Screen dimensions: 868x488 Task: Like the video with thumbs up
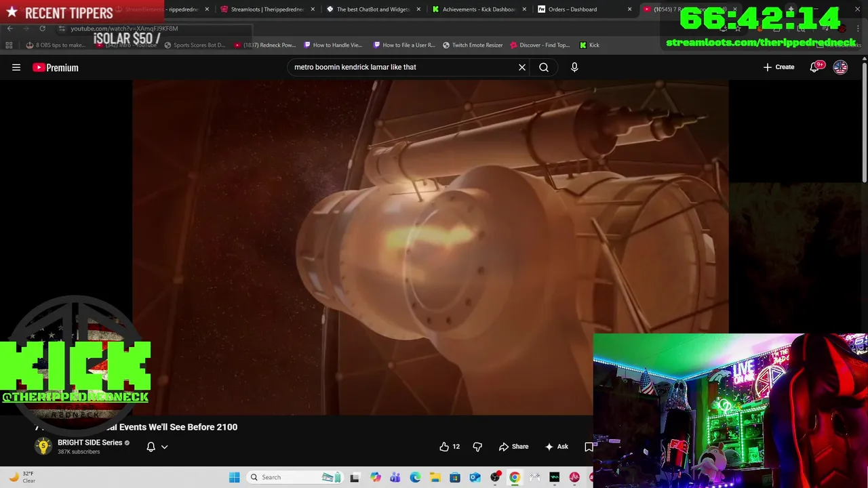click(x=450, y=447)
